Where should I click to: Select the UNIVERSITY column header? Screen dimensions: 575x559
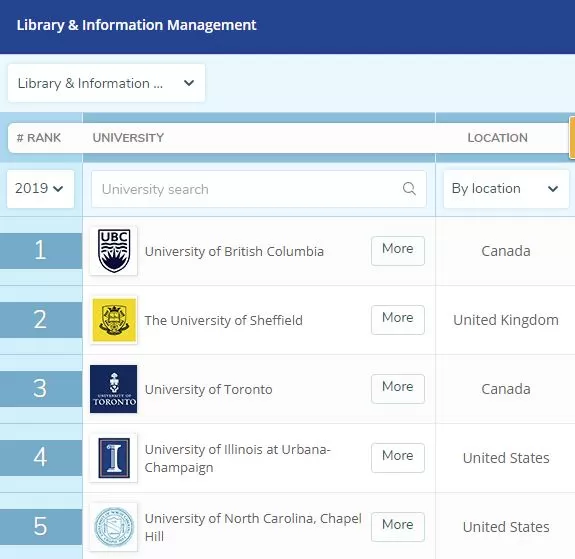(128, 138)
